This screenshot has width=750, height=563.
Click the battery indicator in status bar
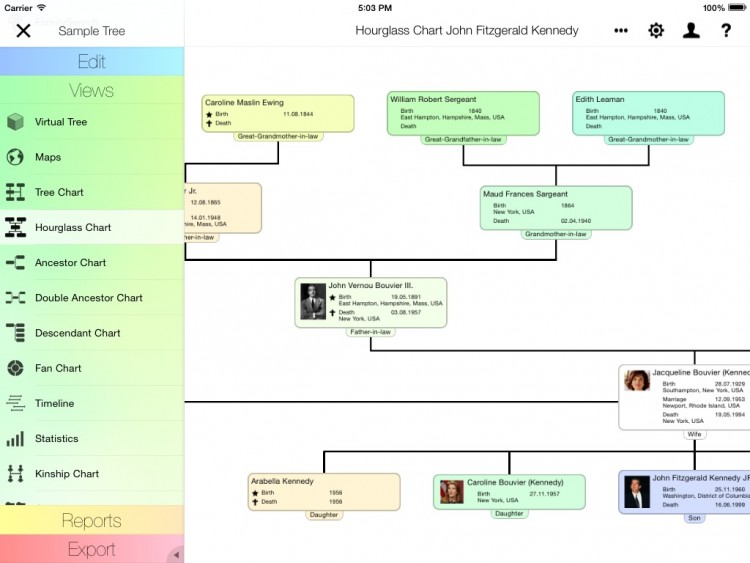(x=737, y=8)
